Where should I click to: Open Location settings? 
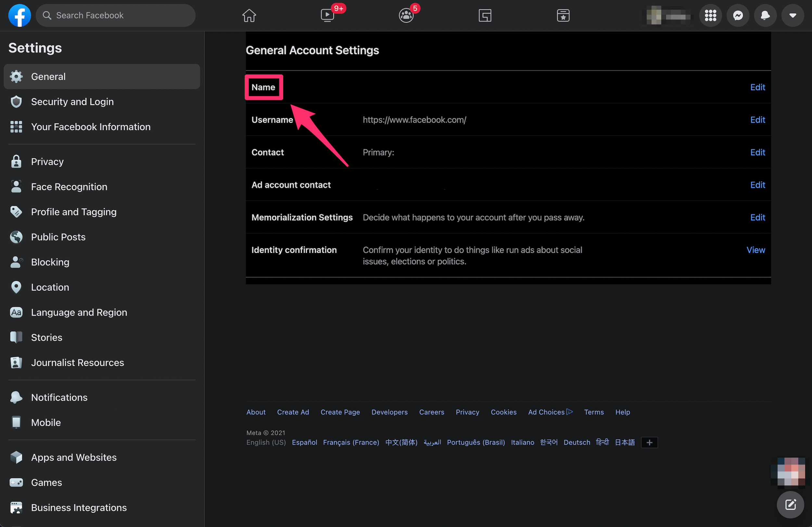tap(102, 287)
